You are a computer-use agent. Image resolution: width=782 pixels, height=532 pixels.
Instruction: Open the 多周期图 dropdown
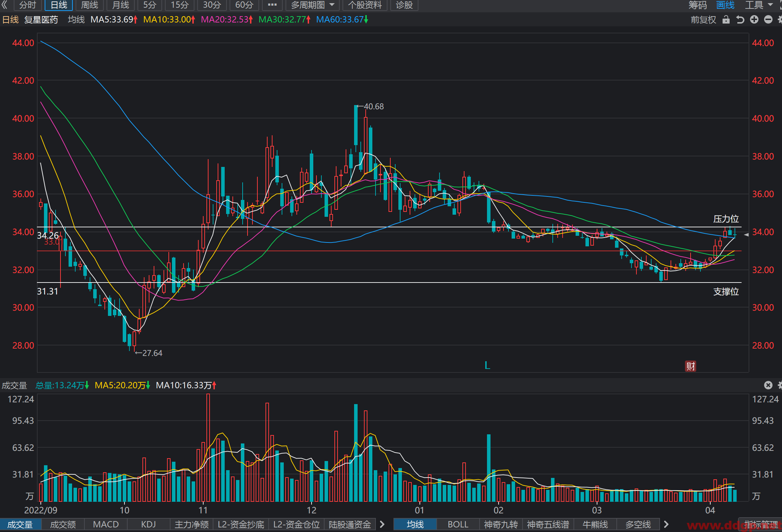(312, 5)
